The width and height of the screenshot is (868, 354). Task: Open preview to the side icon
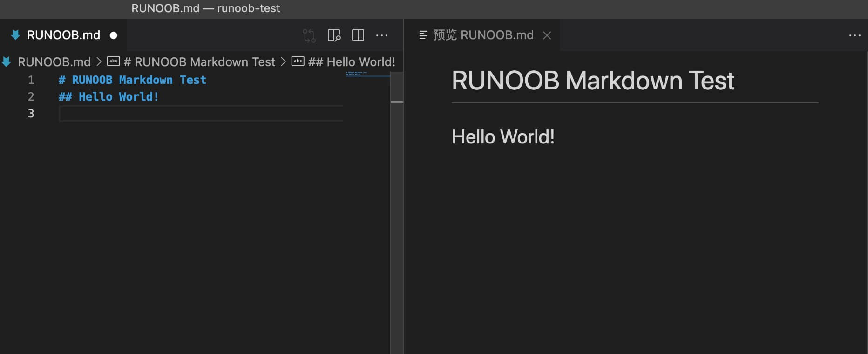click(334, 35)
